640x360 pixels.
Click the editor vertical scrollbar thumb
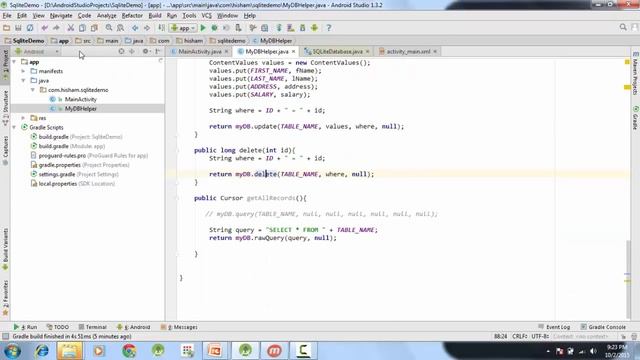pyautogui.click(x=627, y=280)
